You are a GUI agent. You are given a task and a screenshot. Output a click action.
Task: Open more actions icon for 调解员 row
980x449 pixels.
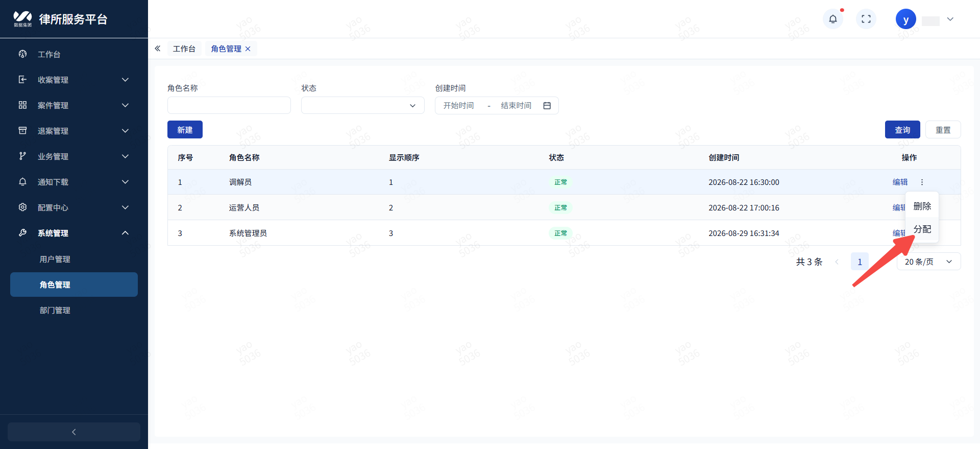pos(922,182)
